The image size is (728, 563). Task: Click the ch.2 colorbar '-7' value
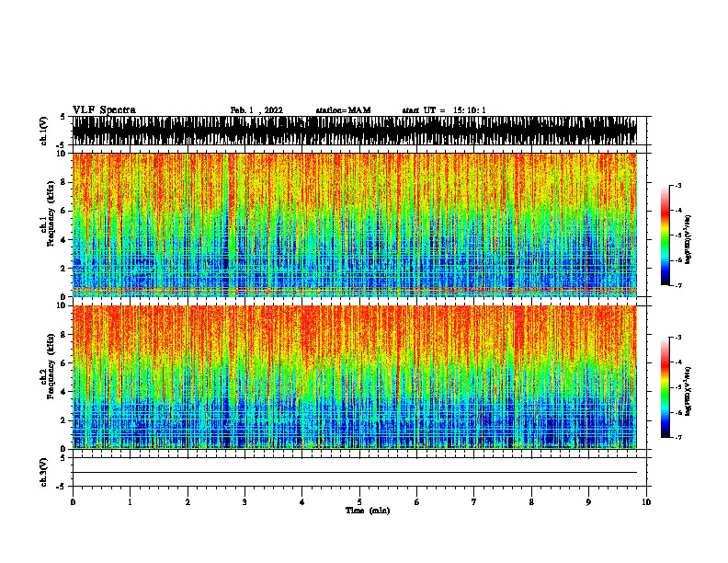(678, 438)
